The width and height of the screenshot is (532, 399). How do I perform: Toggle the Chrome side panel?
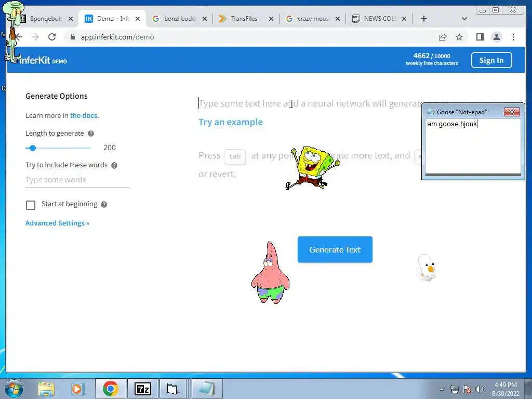click(x=480, y=37)
